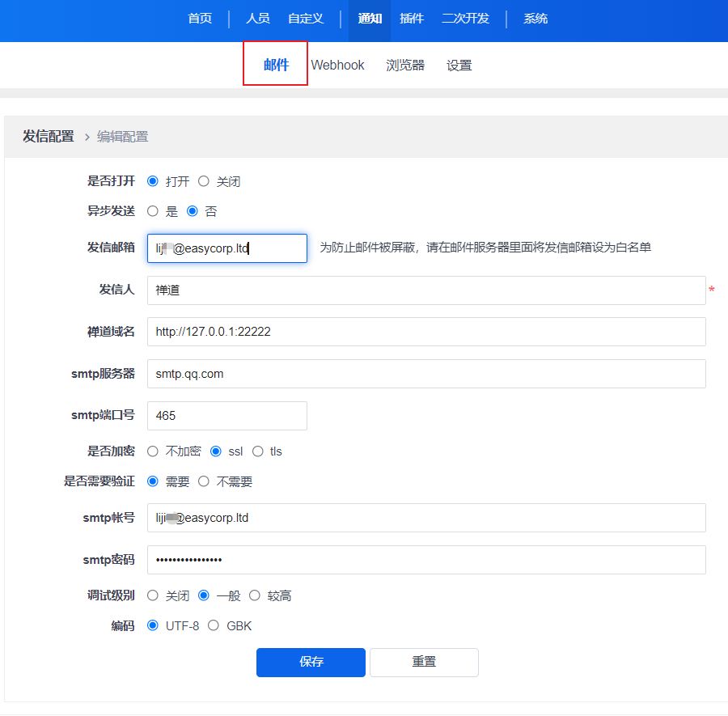
Task: Choose GBK encoding radio
Action: coord(214,625)
